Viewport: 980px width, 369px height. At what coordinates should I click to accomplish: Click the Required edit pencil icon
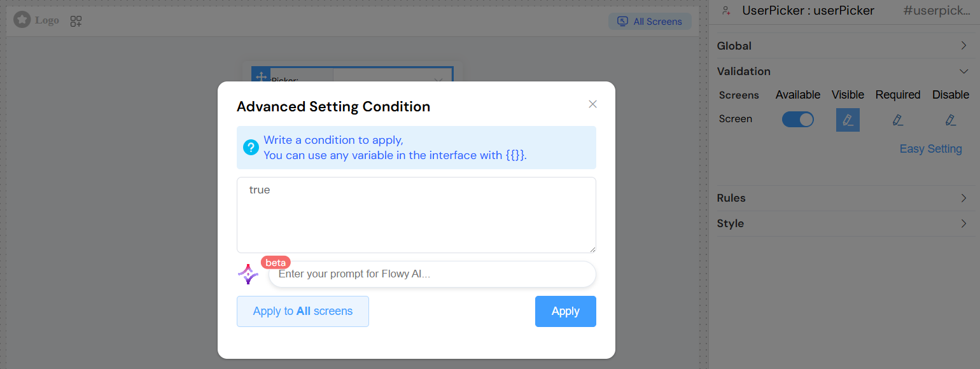(897, 119)
